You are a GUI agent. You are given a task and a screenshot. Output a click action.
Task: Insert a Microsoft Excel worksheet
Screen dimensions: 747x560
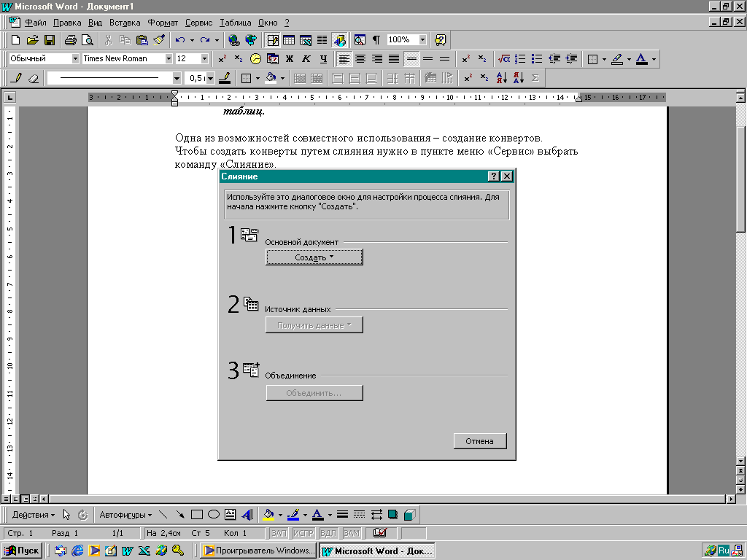[x=306, y=40]
